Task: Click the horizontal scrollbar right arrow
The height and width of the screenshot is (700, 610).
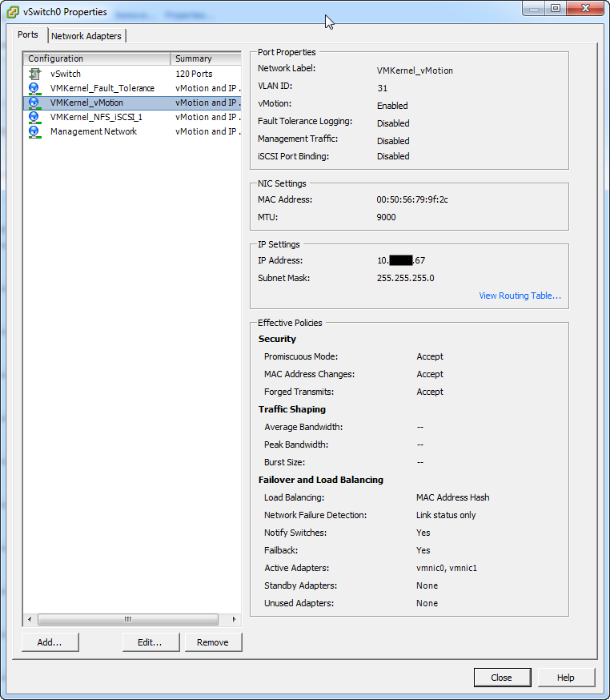Action: 234,619
